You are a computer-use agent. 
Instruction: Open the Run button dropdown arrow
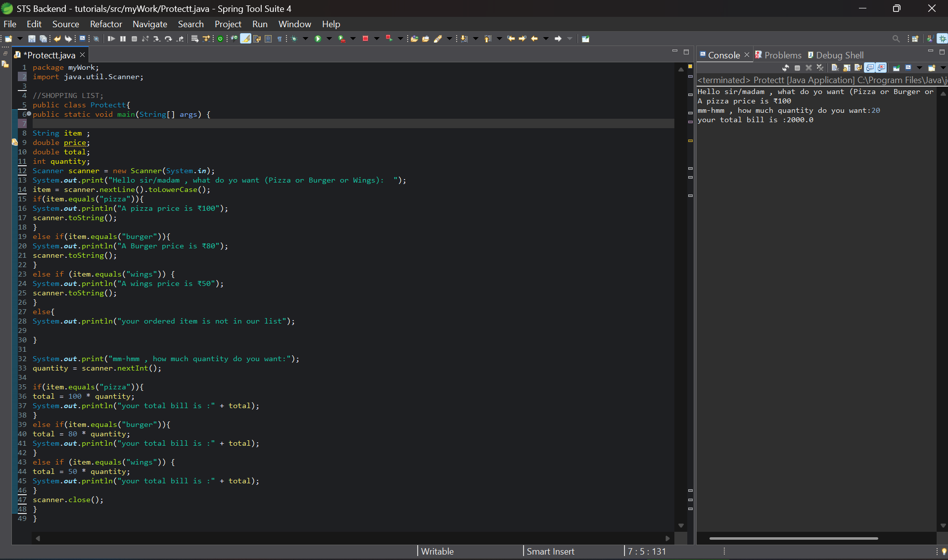click(x=329, y=39)
